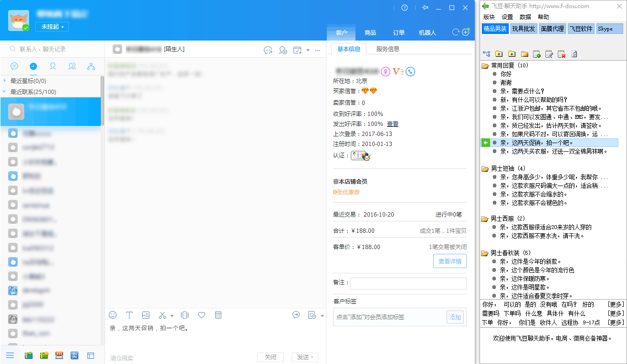Open the '设置' menu in 飞豆
This screenshot has width=627, height=364.
click(507, 17)
